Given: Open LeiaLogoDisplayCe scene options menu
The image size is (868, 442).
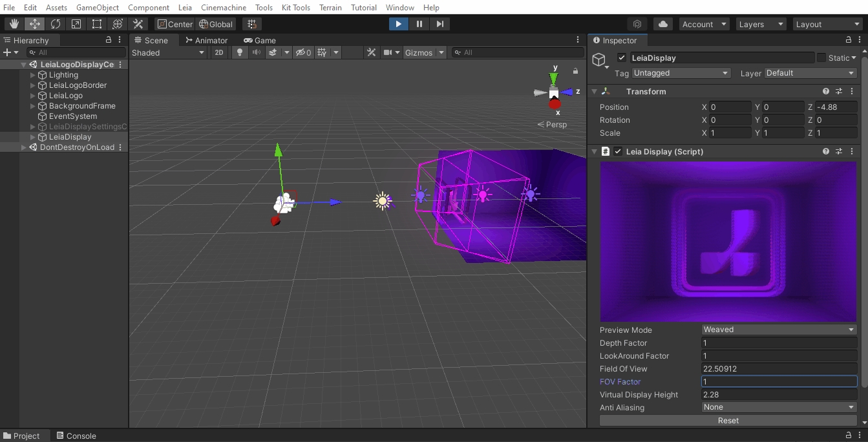Looking at the screenshot, I should pyautogui.click(x=120, y=65).
